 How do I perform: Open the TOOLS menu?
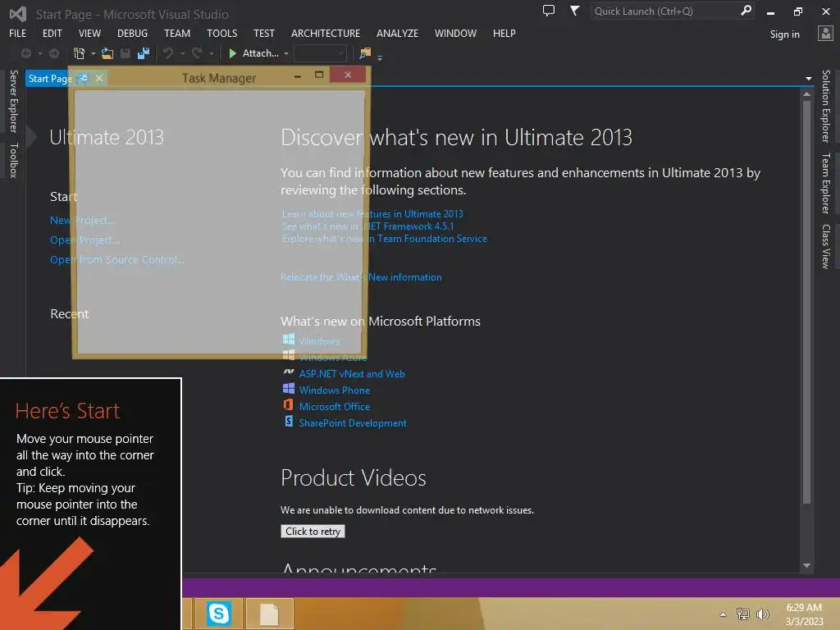click(221, 33)
